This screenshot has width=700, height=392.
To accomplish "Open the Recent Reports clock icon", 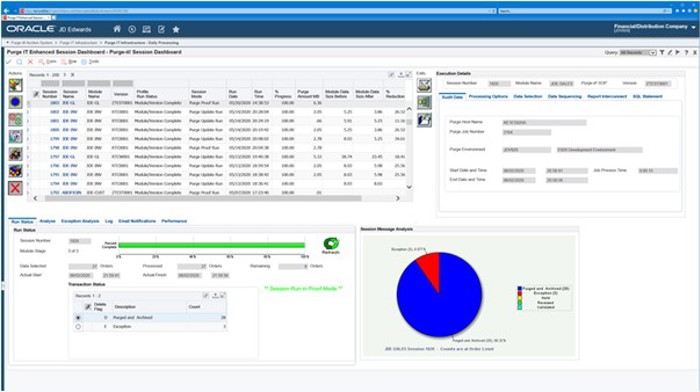I will [x=132, y=29].
